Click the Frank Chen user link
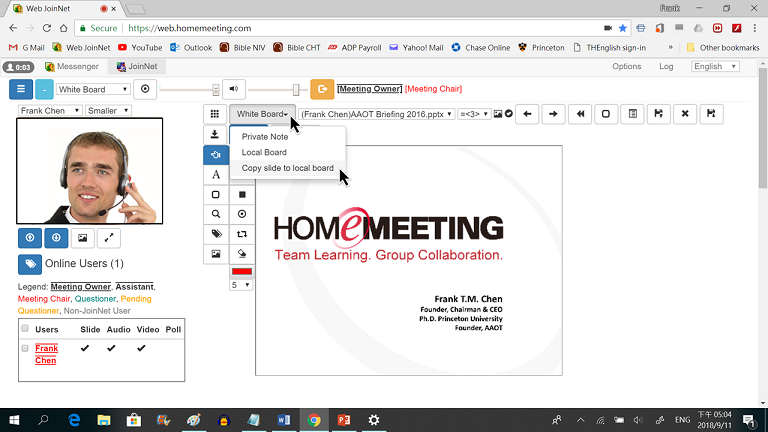This screenshot has width=768, height=432. coord(46,354)
